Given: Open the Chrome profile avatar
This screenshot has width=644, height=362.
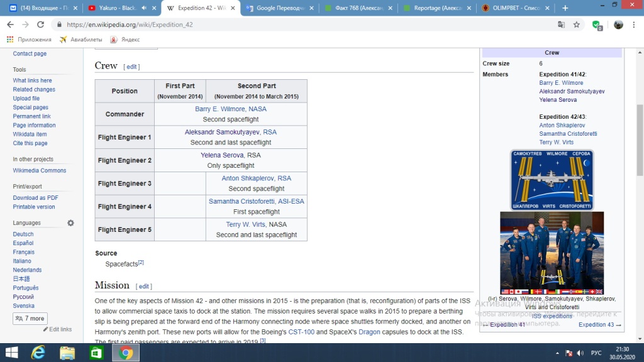Looking at the screenshot, I should pos(618,25).
